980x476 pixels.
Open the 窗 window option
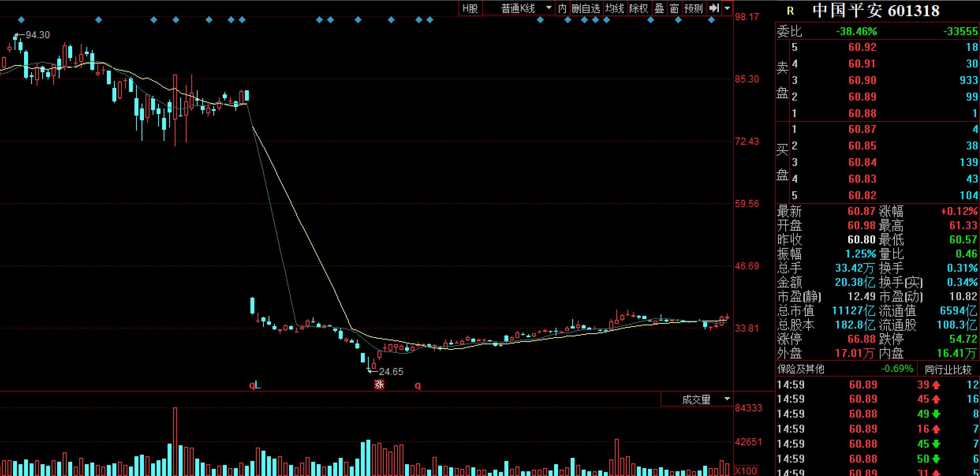coord(674,8)
